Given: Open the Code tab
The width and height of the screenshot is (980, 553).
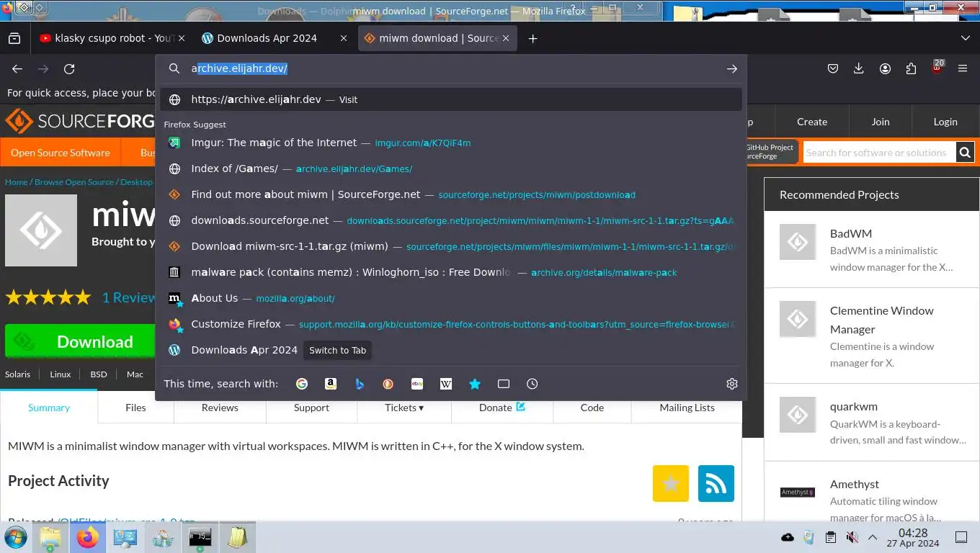Looking at the screenshot, I should point(592,408).
